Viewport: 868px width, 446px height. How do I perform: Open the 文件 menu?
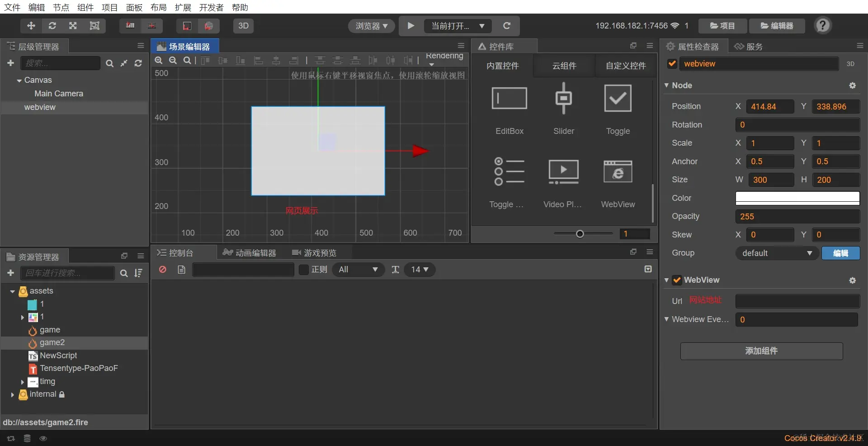click(x=12, y=7)
